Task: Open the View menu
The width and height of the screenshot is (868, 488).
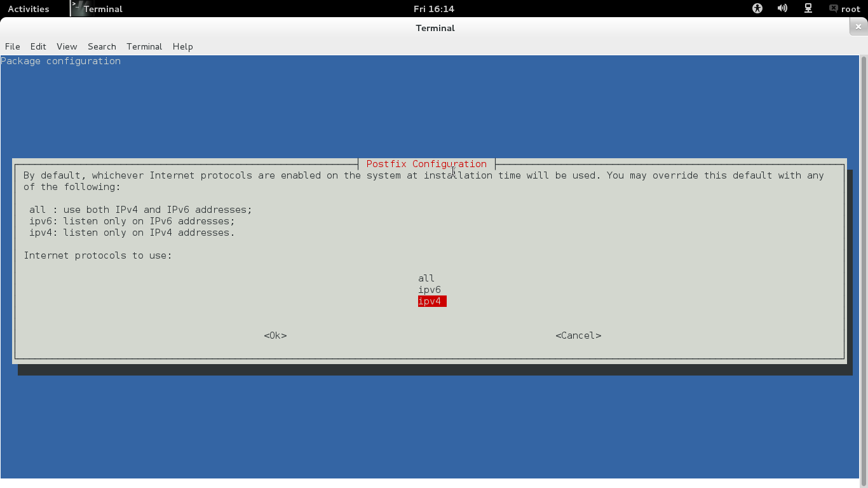Action: point(67,46)
